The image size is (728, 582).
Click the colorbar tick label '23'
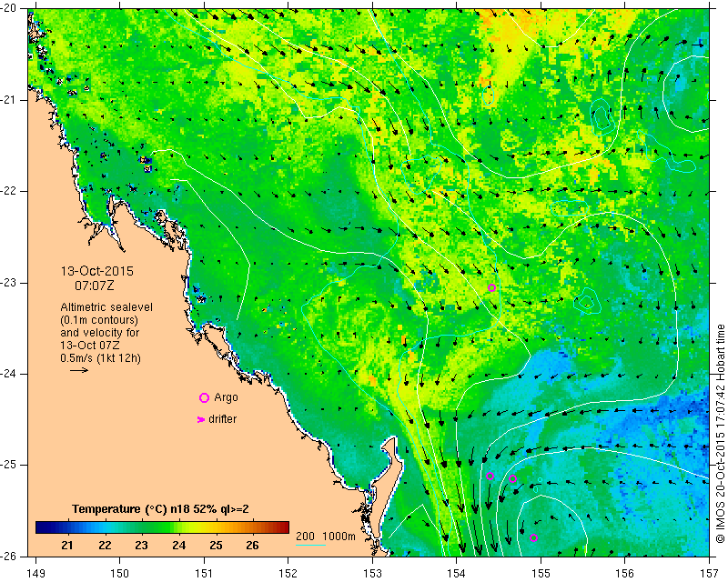click(141, 545)
